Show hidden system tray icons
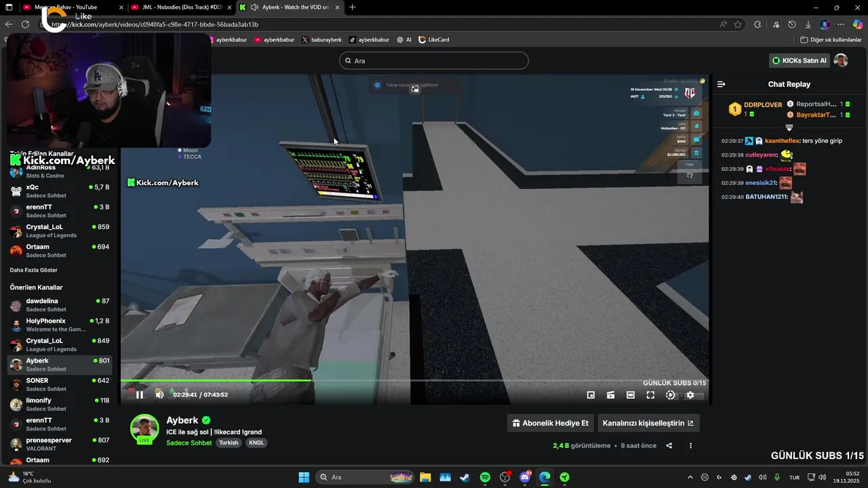 coord(690,477)
